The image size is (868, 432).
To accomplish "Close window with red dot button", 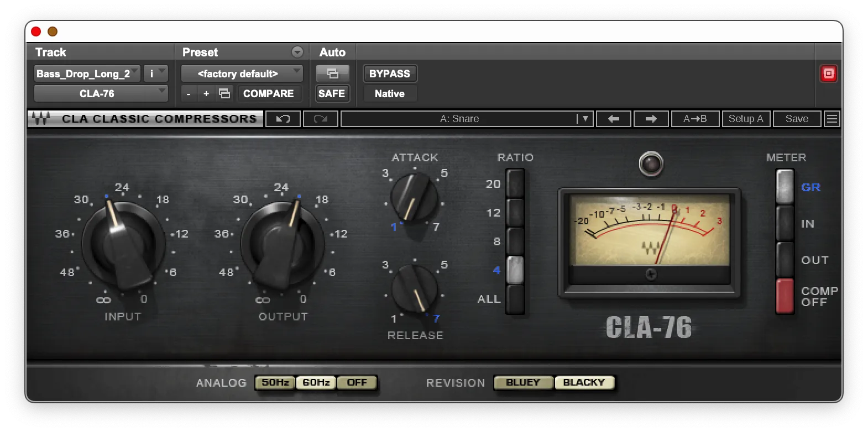I will tap(36, 31).
